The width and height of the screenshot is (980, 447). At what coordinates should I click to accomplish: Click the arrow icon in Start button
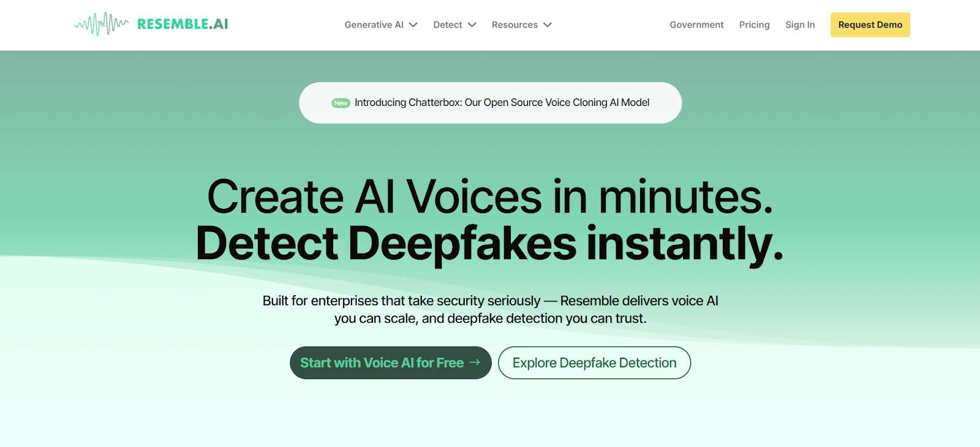click(x=475, y=362)
